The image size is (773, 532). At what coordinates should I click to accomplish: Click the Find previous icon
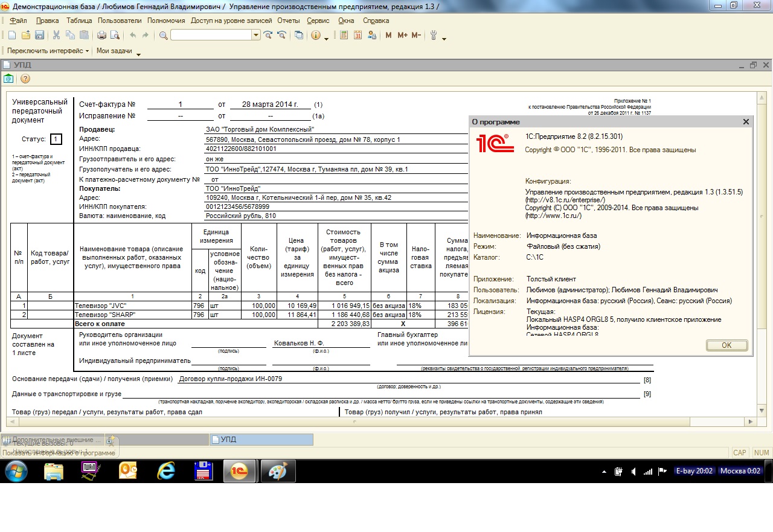click(x=281, y=35)
